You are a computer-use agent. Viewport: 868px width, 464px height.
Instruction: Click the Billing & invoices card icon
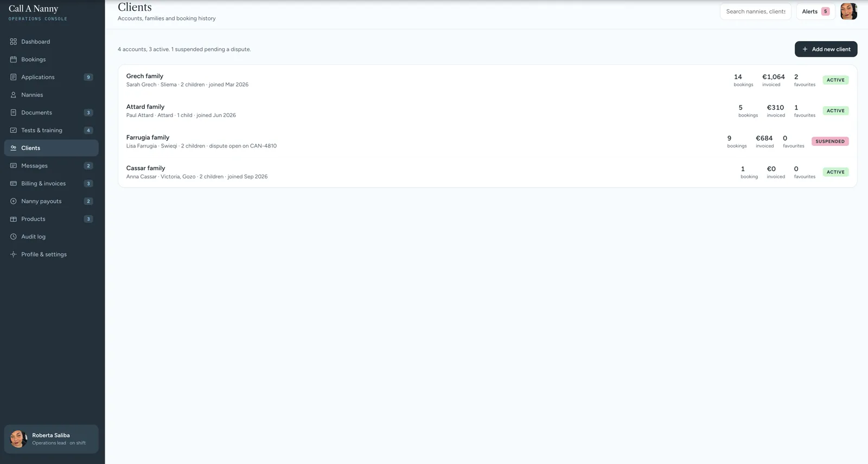coord(14,183)
